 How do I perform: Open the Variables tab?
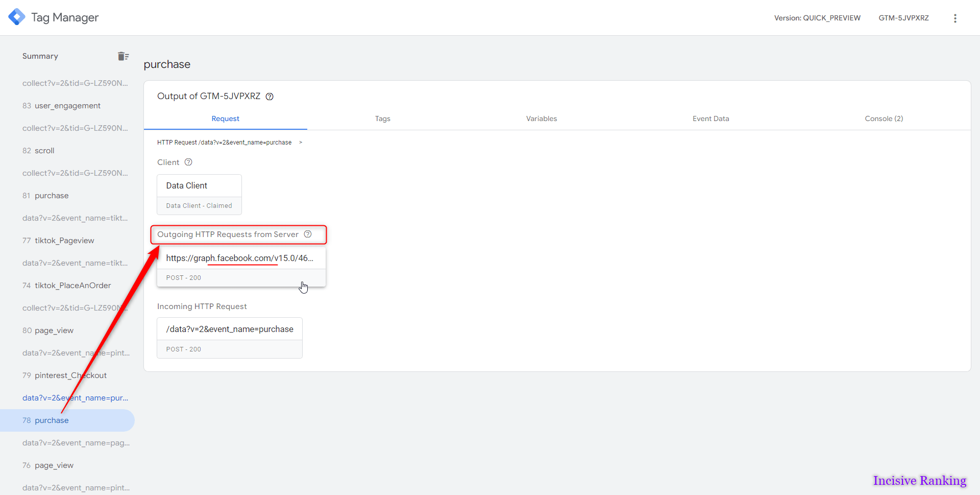541,119
